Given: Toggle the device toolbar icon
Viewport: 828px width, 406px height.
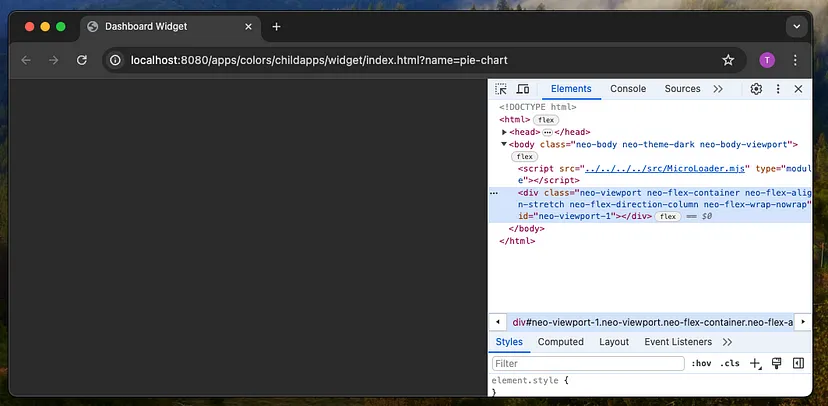Looking at the screenshot, I should pyautogui.click(x=522, y=89).
